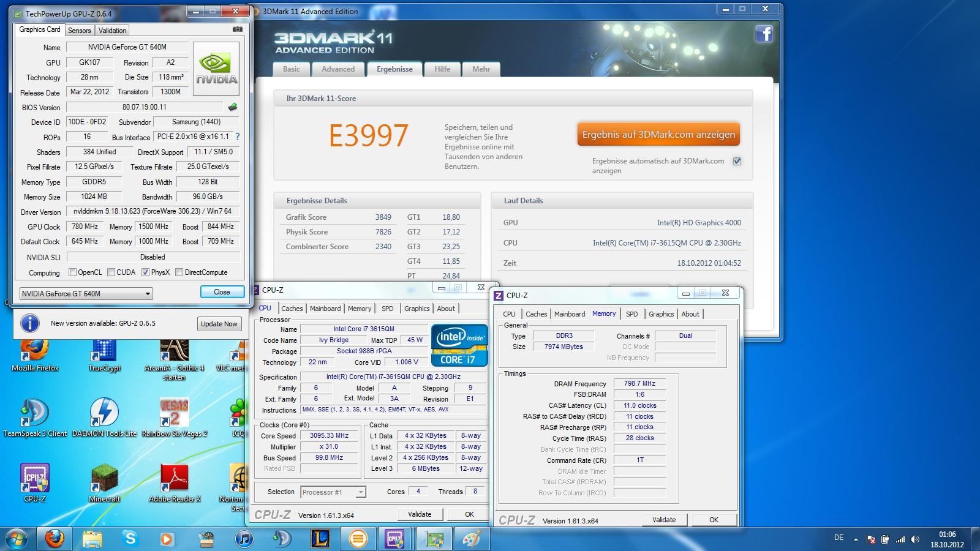This screenshot has width=980, height=551.
Task: Open the Processor #1 selection dropdown
Action: [333, 492]
